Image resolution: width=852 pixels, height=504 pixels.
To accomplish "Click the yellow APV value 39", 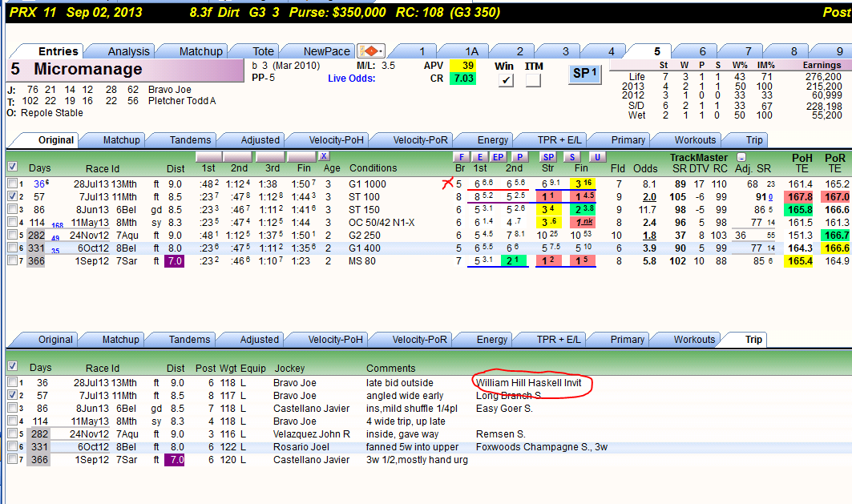I will coord(463,65).
